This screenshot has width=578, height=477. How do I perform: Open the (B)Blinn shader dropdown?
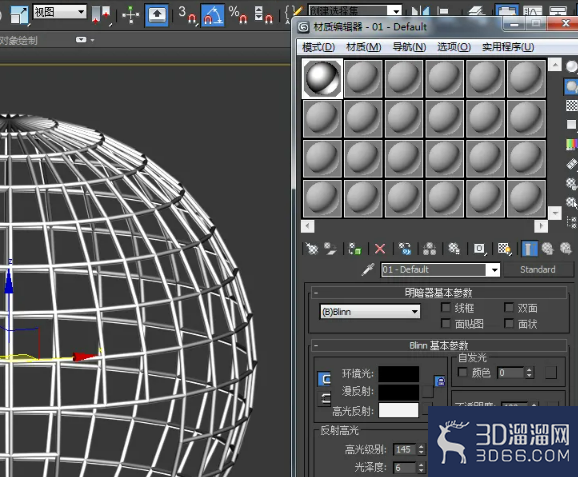pyautogui.click(x=370, y=312)
